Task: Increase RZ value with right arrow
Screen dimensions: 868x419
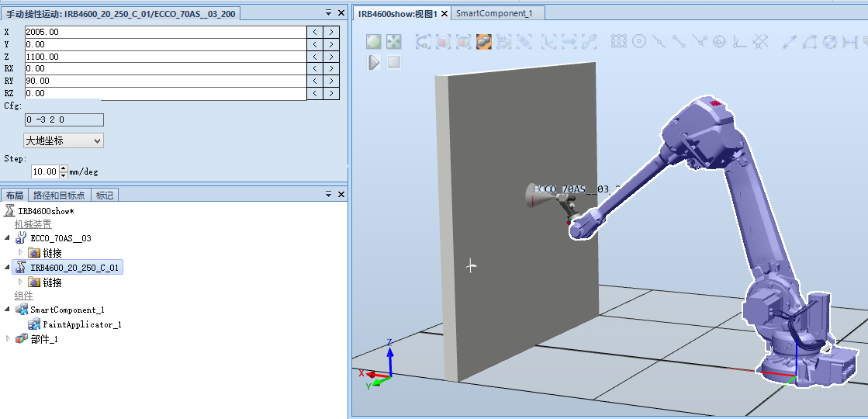Action: click(x=331, y=93)
